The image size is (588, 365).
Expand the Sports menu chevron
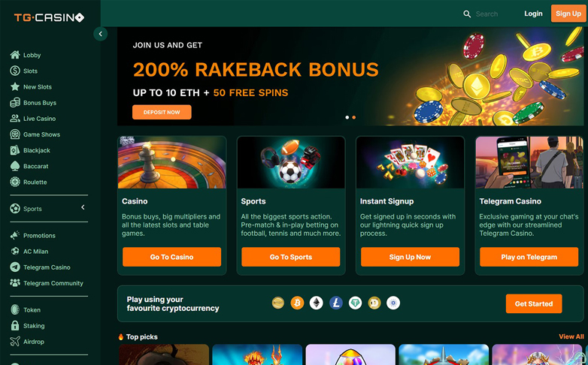click(83, 207)
